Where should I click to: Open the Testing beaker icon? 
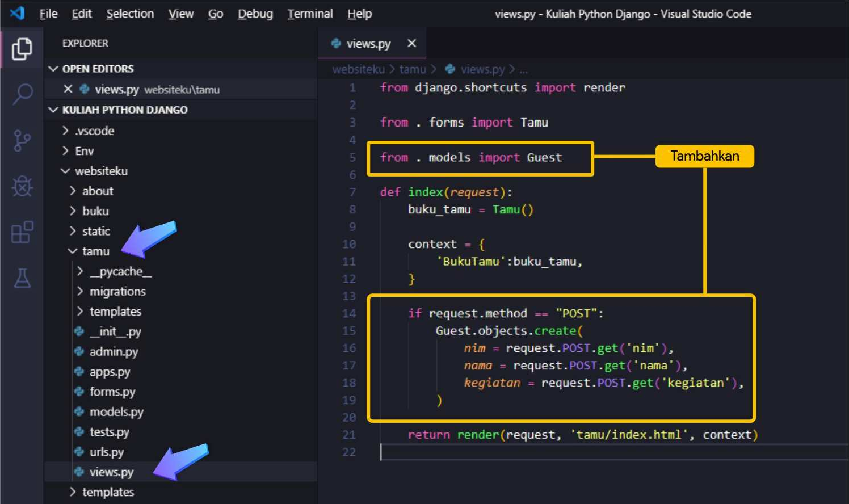coord(22,278)
